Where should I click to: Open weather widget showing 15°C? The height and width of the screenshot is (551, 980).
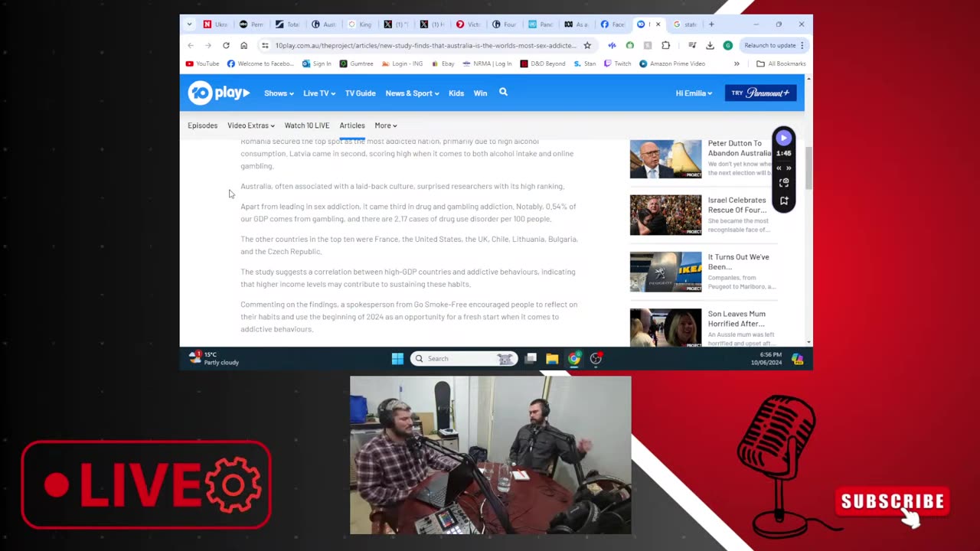pyautogui.click(x=214, y=358)
